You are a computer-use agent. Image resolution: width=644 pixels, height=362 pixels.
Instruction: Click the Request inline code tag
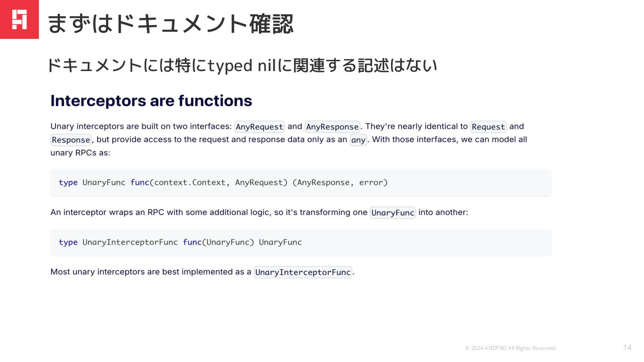(x=488, y=126)
